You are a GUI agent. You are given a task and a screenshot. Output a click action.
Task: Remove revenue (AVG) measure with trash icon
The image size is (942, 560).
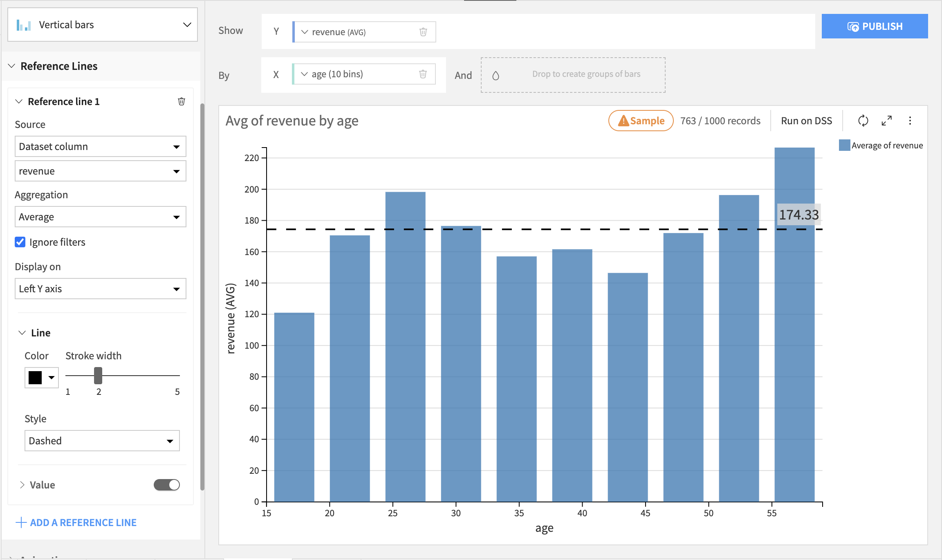[423, 32]
